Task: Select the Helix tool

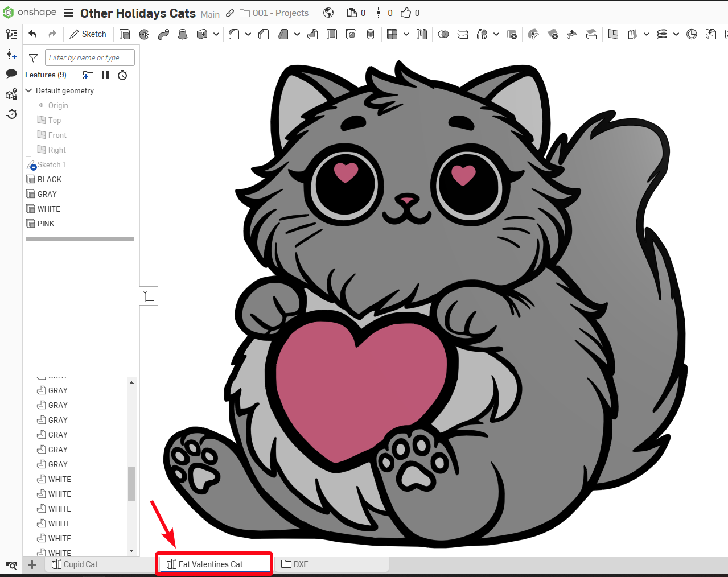Action: pos(661,34)
